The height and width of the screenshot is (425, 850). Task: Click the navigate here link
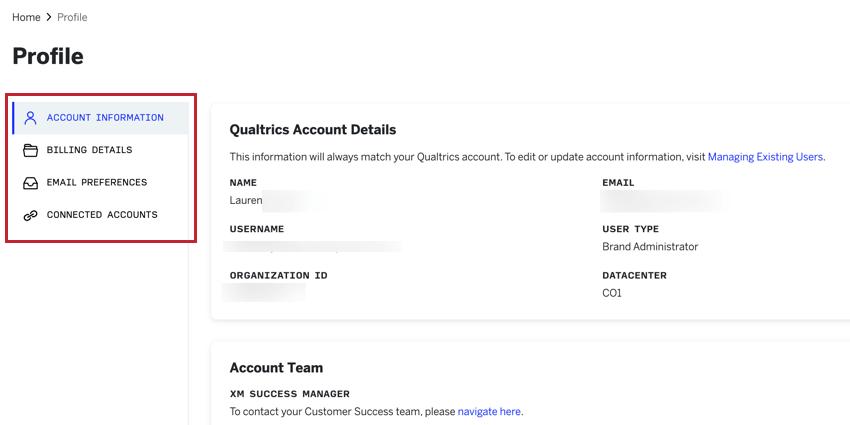click(489, 411)
